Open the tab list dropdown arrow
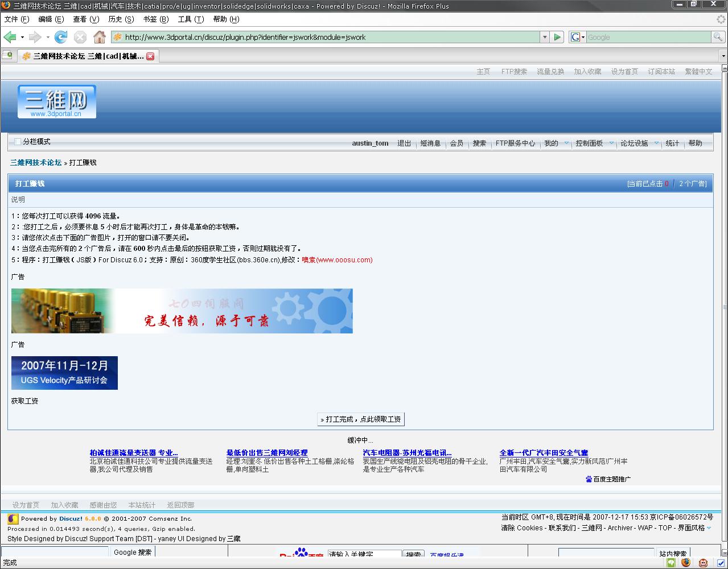728x569 pixels. point(723,56)
